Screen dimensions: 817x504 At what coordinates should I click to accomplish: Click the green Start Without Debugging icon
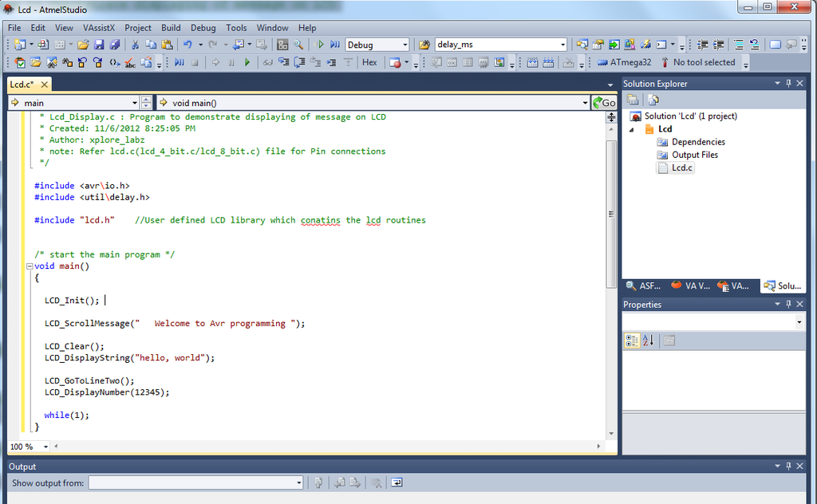click(319, 45)
